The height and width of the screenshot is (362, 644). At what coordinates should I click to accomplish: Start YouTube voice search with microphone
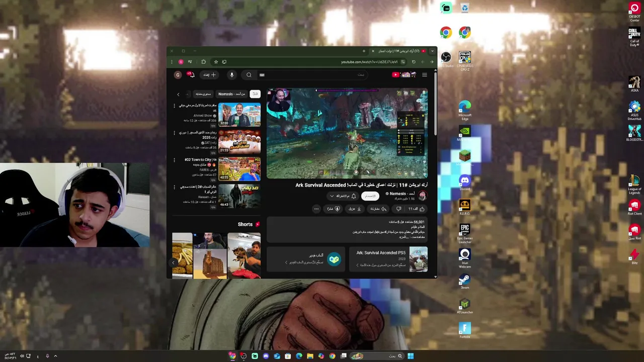232,75
